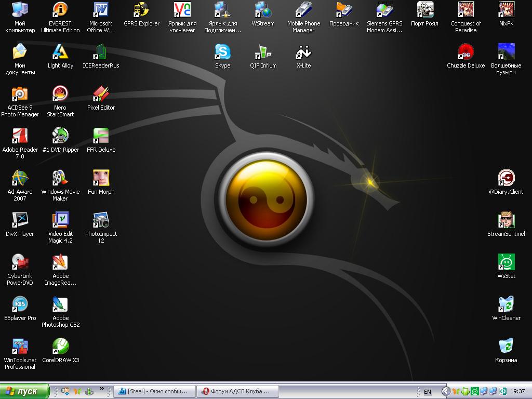Show hidden system tray icons arrow
This screenshot has height=399, width=532.
click(446, 391)
